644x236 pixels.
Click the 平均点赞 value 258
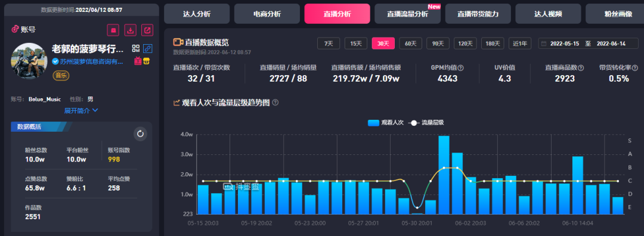[x=113, y=188]
